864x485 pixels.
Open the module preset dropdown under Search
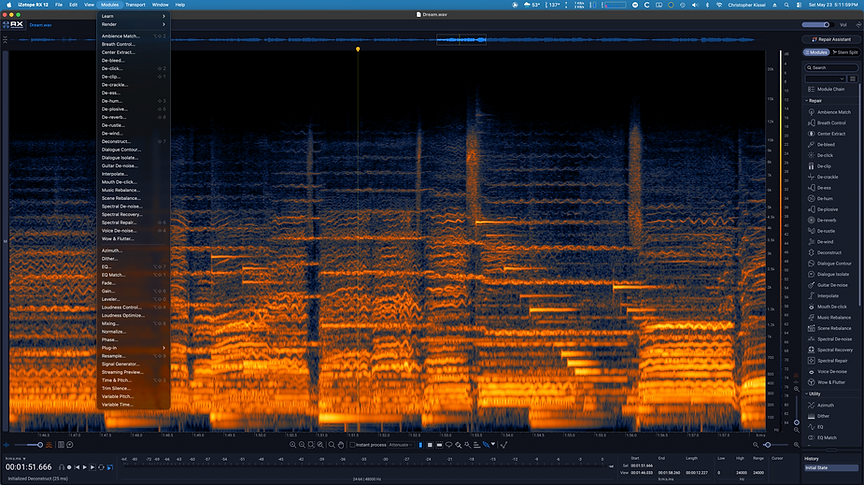[x=825, y=78]
